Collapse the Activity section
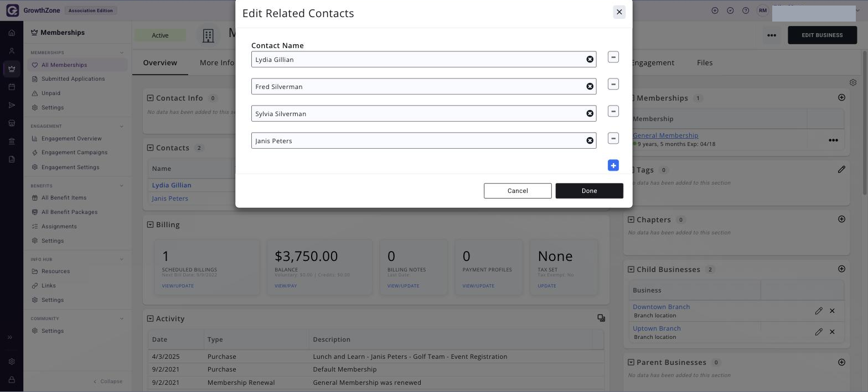Screen dimensions: 868x392 (150, 318)
